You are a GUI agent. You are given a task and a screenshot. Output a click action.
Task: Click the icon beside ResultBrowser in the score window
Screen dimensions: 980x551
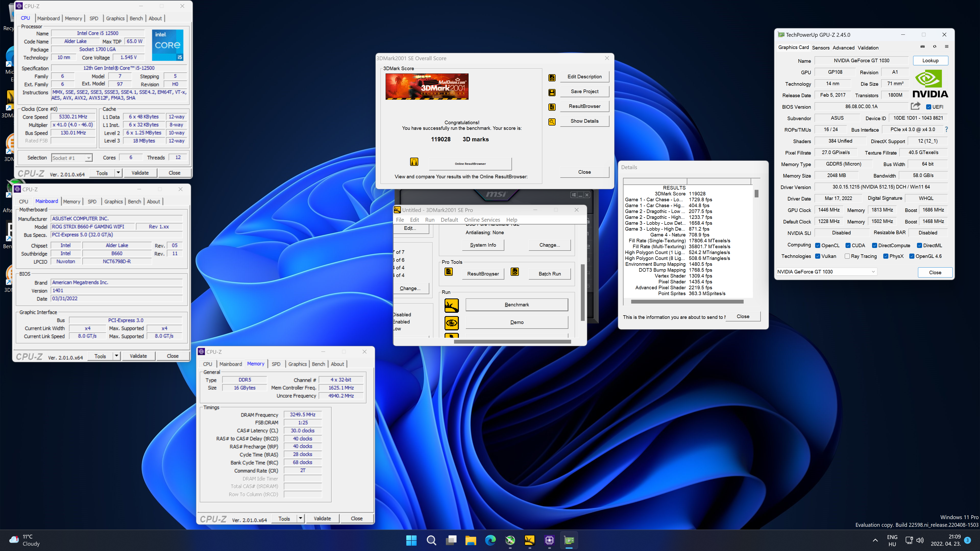552,107
